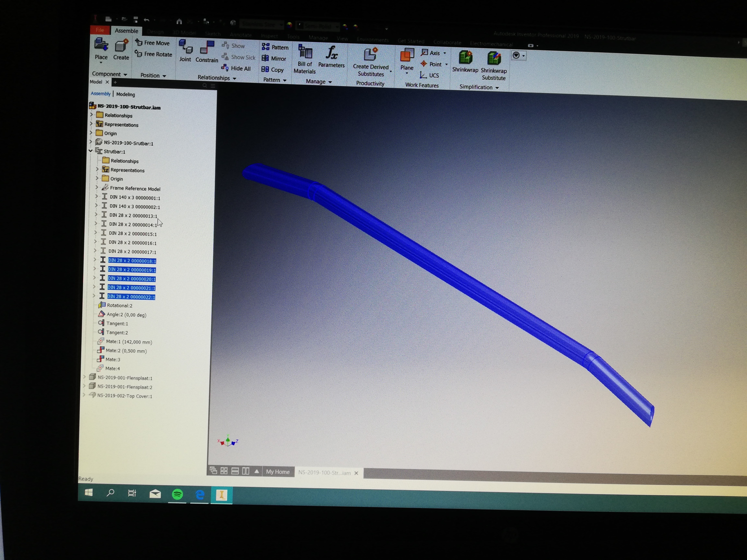Screen dimensions: 747x560
Task: Click the Windows Start button
Action: [x=89, y=492]
